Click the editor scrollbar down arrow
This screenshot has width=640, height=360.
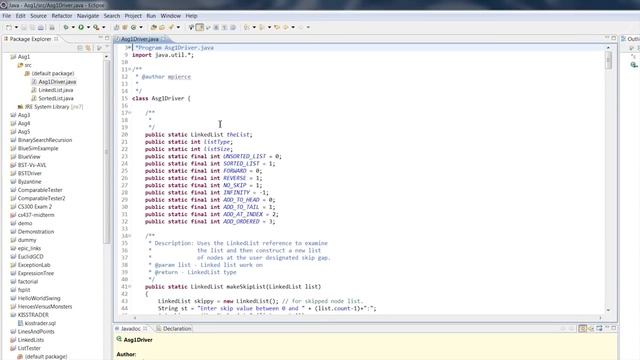click(x=609, y=310)
